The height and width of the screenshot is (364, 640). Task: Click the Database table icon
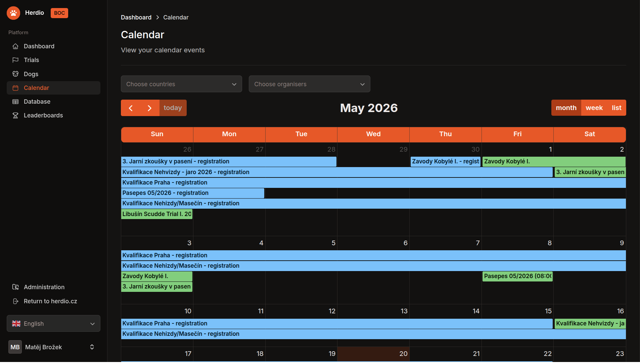click(x=15, y=102)
